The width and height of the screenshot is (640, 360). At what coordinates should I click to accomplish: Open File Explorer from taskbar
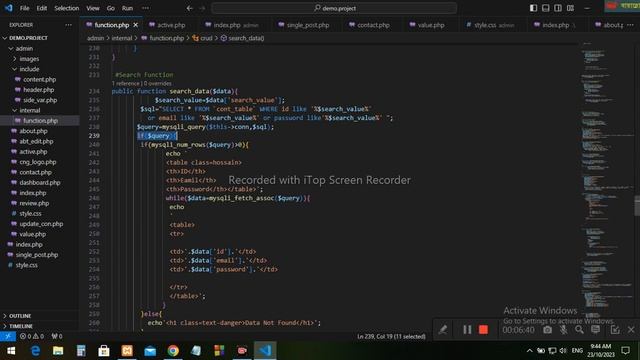pos(58,351)
